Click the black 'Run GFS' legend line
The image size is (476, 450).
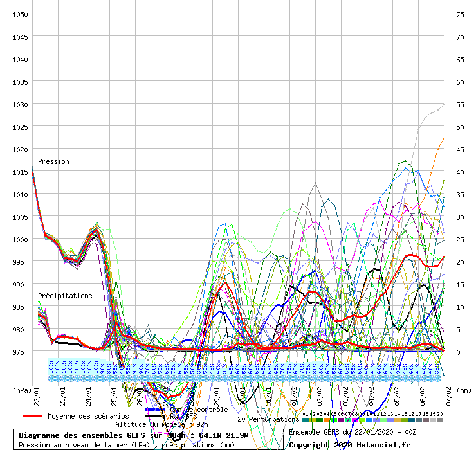point(154,416)
